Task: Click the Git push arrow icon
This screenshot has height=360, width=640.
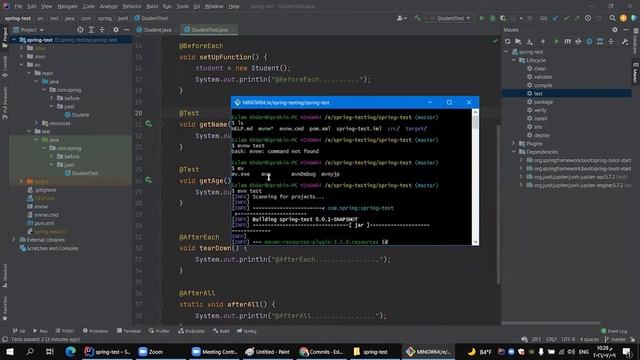Action: pos(577,18)
